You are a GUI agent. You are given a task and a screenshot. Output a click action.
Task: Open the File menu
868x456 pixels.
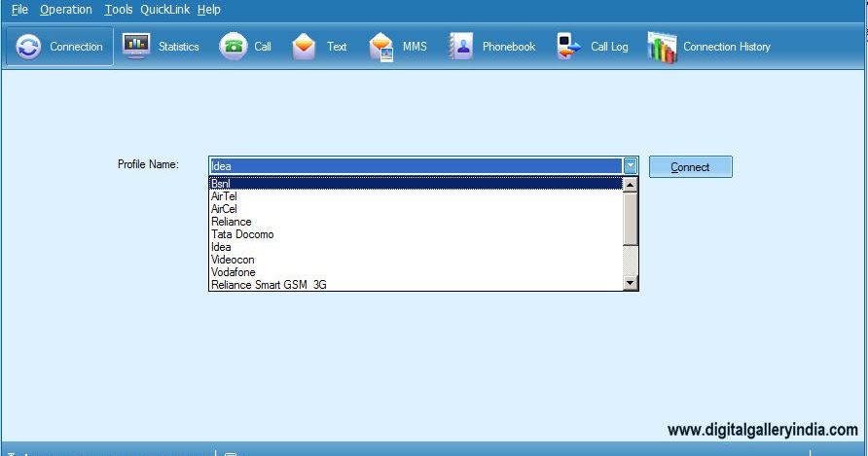[19, 10]
